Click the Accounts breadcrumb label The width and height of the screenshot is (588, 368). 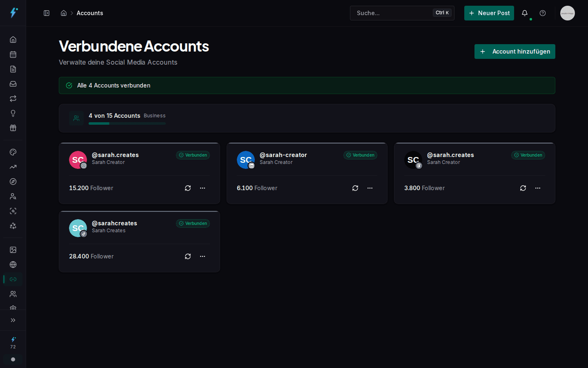pos(90,13)
